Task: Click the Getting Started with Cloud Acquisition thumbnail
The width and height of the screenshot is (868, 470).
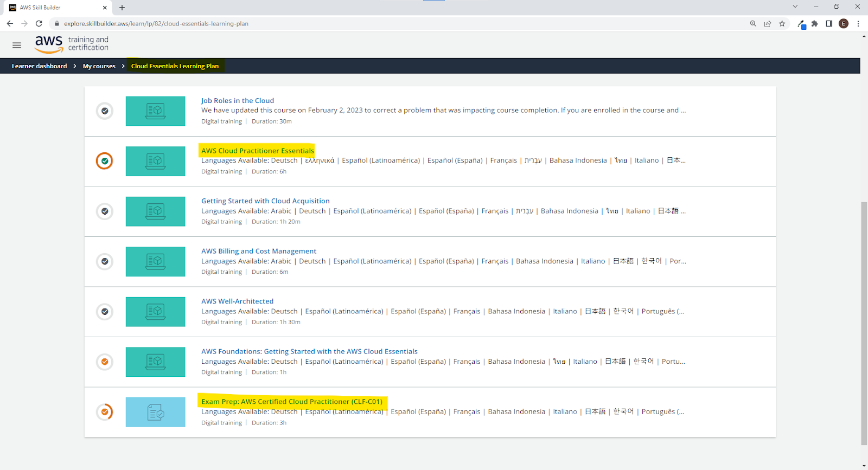Action: coord(155,211)
